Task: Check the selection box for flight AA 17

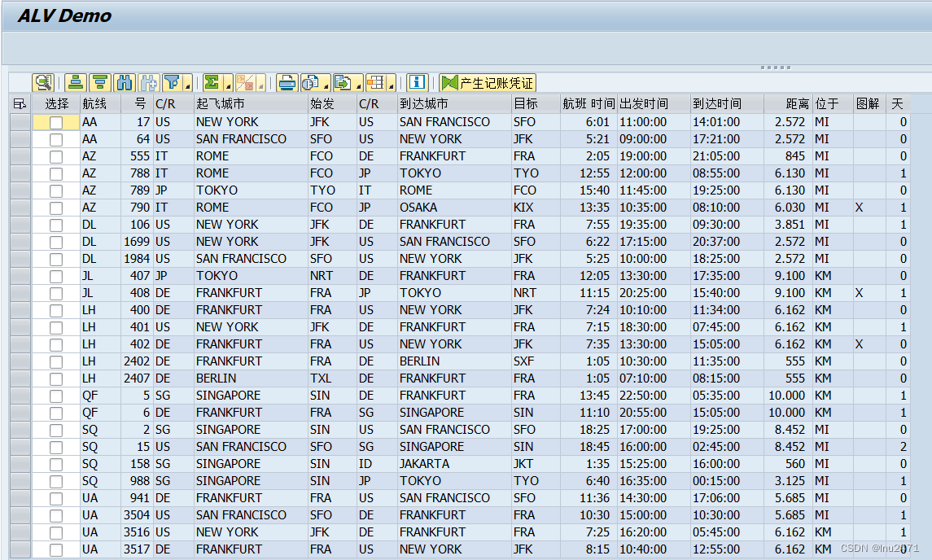Action: coord(55,121)
